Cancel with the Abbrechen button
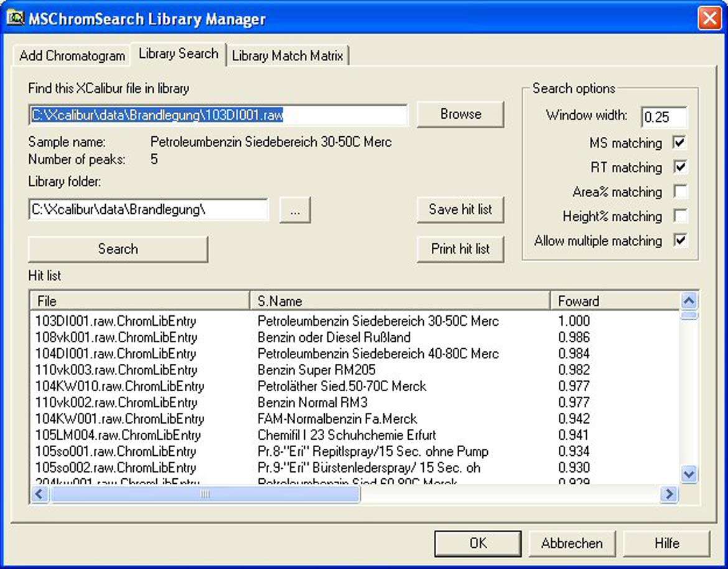 pos(572,544)
